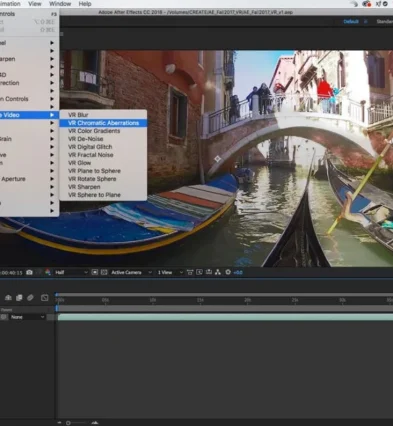The image size is (393, 426).
Task: Click the timeline zoom in mountains icon
Action: [x=95, y=423]
